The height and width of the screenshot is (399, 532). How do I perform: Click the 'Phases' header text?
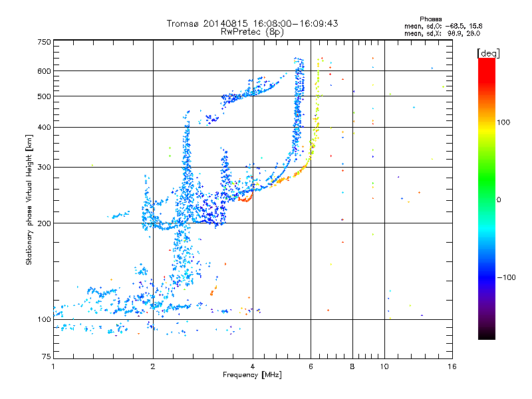point(430,19)
